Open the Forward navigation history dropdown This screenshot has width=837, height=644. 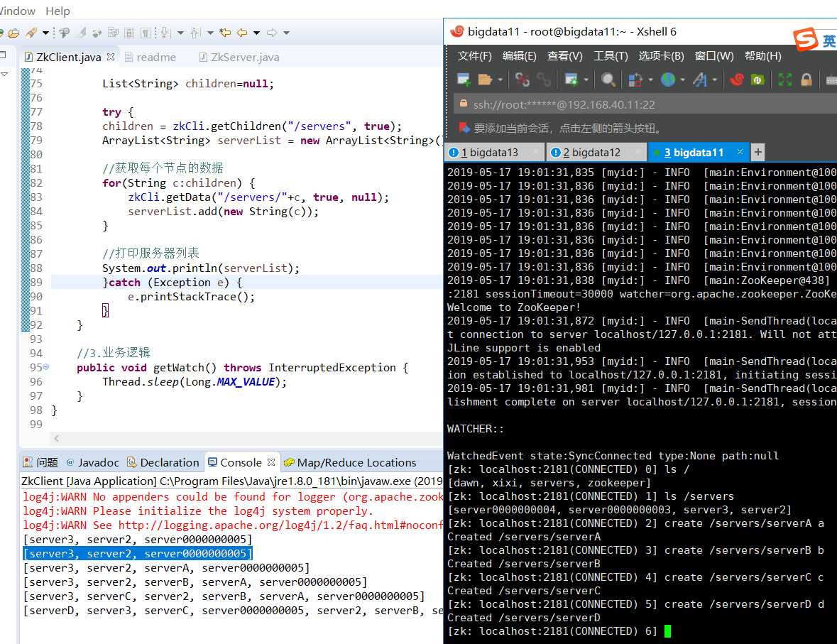(x=287, y=33)
